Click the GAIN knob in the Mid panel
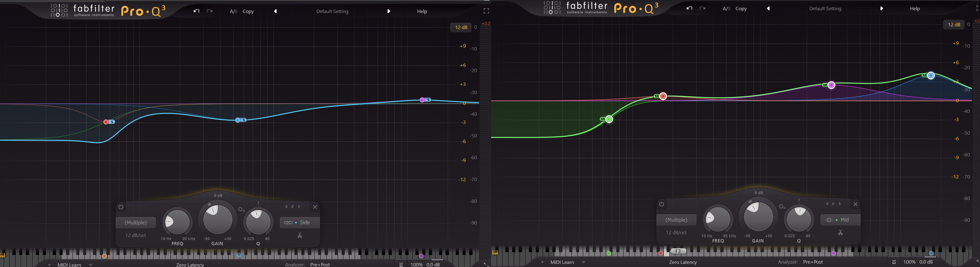The image size is (980, 267). tap(758, 217)
